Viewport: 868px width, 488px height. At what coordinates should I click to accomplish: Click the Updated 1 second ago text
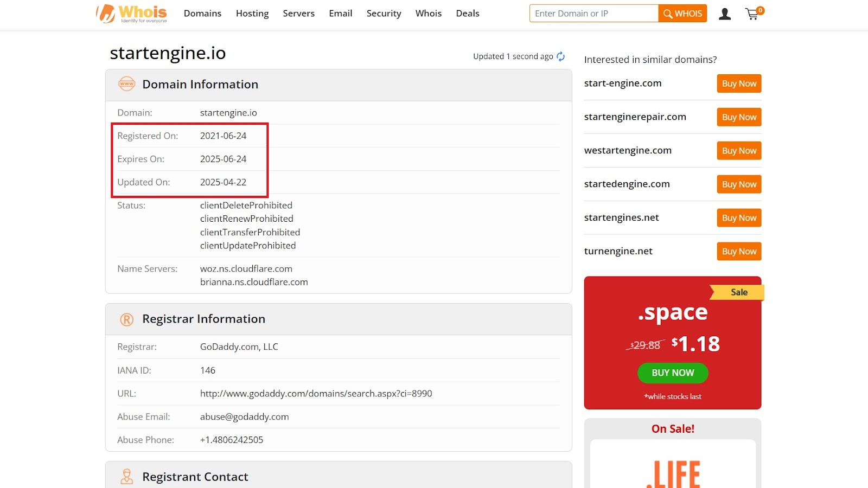tap(513, 56)
